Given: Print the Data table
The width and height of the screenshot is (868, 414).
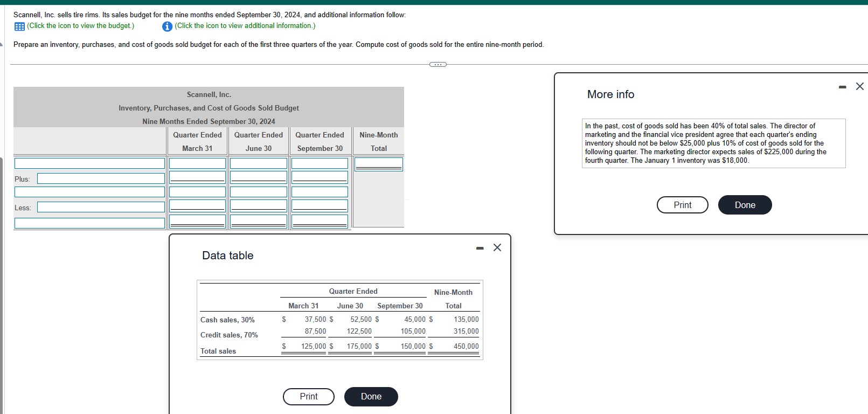Looking at the screenshot, I should (x=309, y=397).
